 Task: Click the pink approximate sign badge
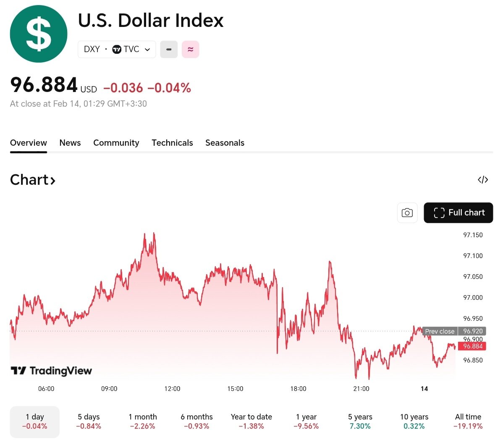(x=190, y=50)
